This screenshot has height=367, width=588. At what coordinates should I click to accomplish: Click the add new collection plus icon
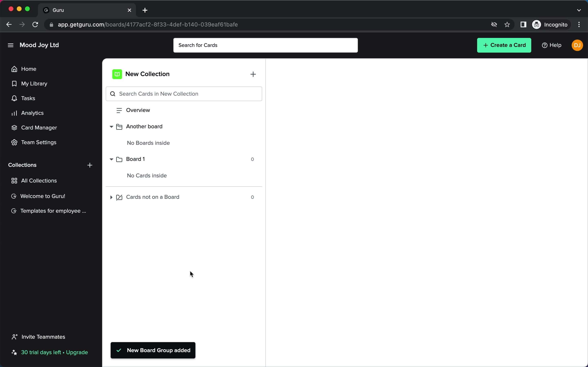(x=90, y=165)
